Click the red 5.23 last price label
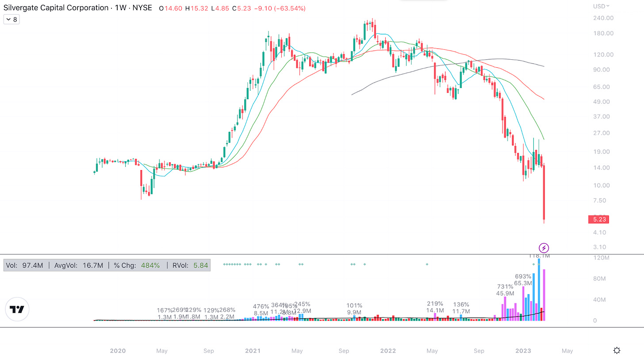 click(598, 219)
